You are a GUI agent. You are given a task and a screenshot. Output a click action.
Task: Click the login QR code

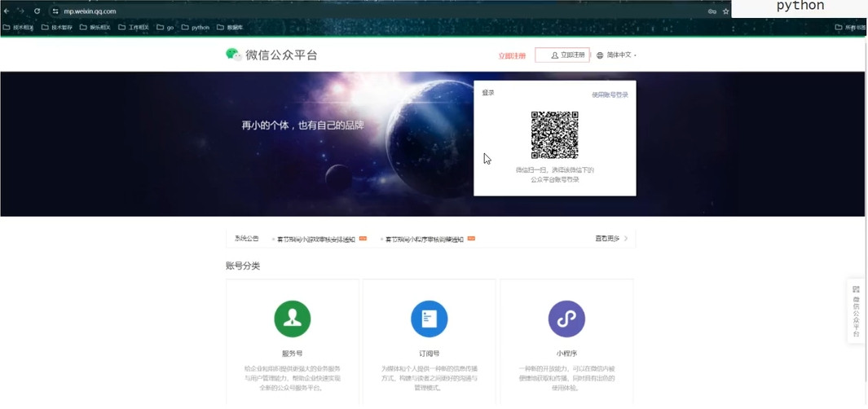pyautogui.click(x=555, y=134)
